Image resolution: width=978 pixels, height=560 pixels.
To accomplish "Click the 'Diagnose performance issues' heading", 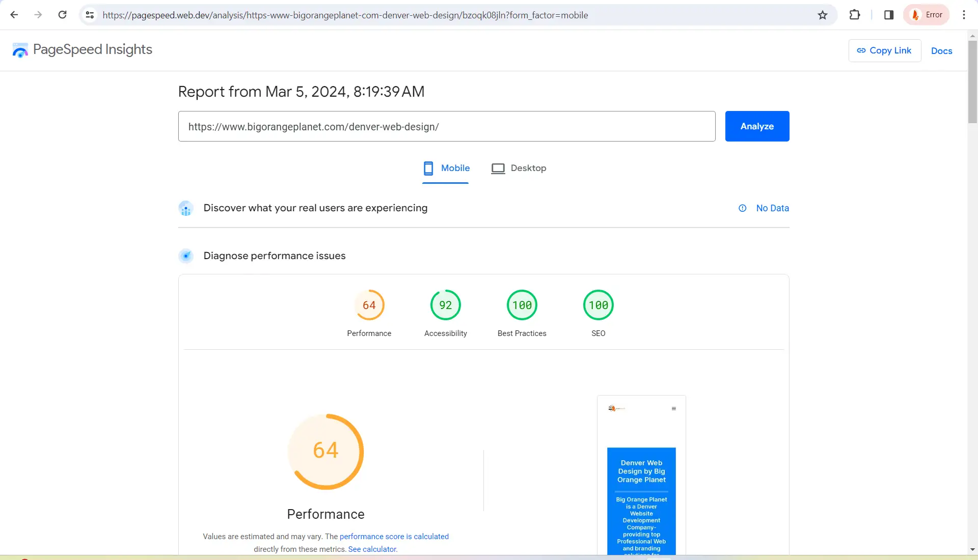I will pyautogui.click(x=275, y=256).
